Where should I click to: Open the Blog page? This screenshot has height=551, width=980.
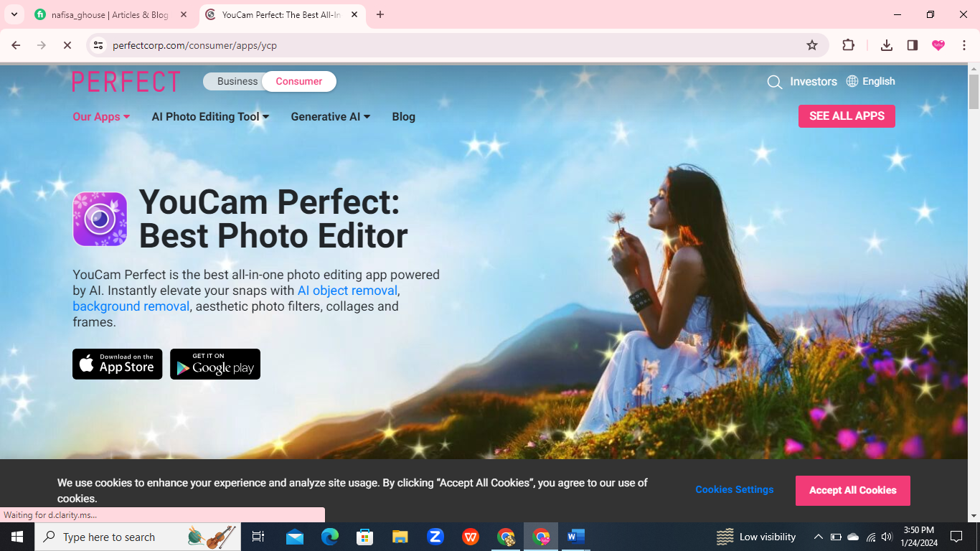pos(403,116)
